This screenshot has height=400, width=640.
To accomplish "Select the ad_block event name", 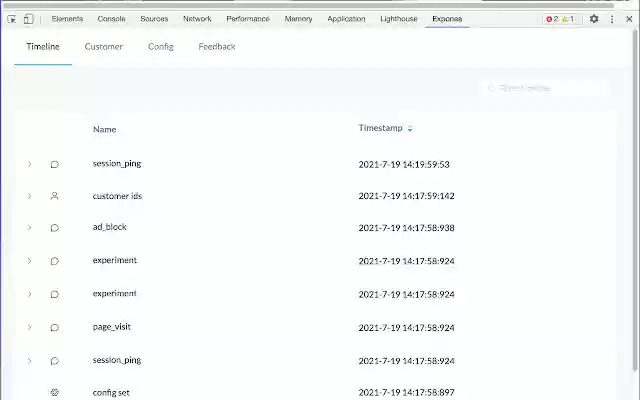I will click(109, 227).
